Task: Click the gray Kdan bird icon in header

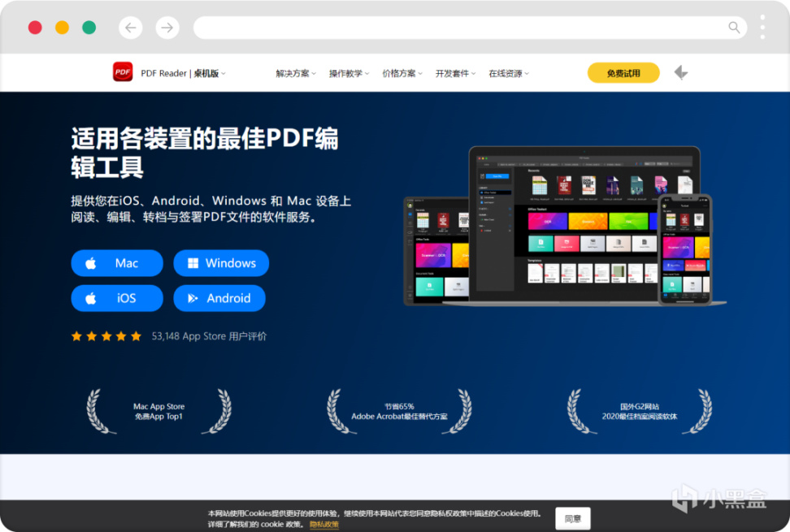Action: coord(680,73)
